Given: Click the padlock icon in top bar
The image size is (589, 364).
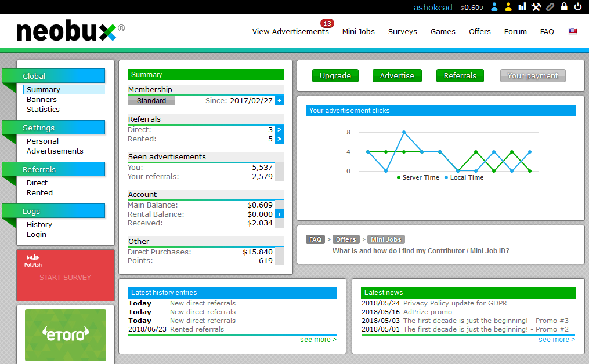Looking at the screenshot, I should tap(564, 7).
